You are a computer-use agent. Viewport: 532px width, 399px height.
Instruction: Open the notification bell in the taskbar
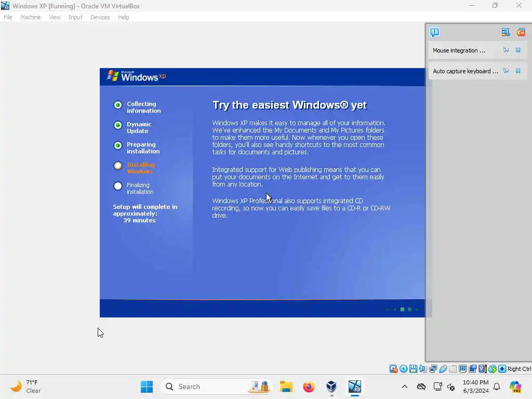pyautogui.click(x=497, y=387)
